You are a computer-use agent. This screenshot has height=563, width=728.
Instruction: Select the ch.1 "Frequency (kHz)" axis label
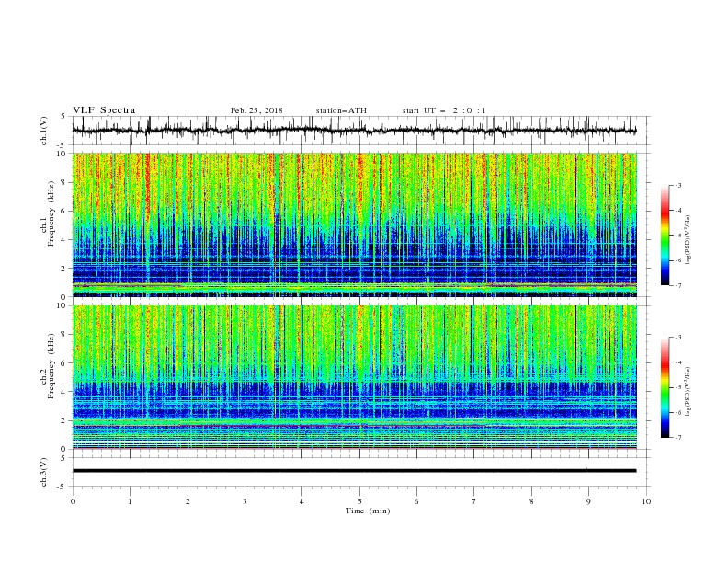[51, 212]
